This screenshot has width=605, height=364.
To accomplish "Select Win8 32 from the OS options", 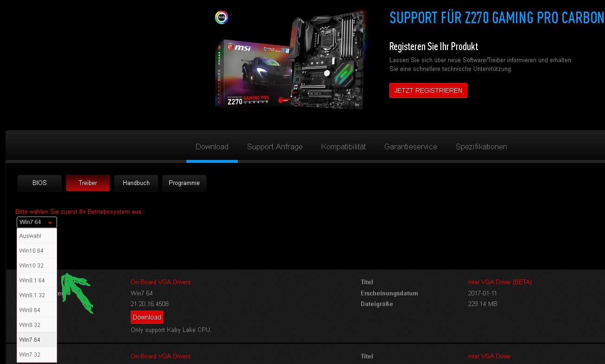I will (x=37, y=325).
